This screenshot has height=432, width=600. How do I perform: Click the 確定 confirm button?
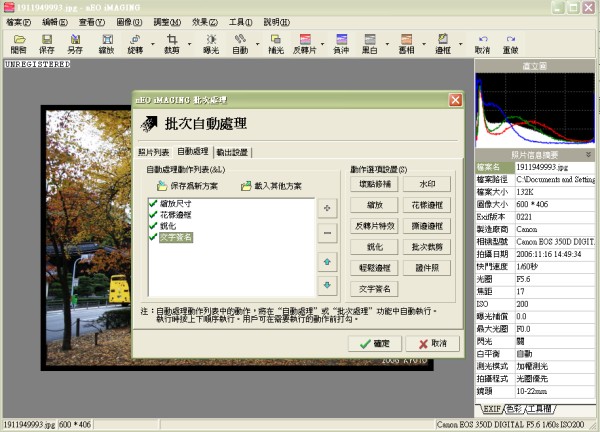pos(375,344)
